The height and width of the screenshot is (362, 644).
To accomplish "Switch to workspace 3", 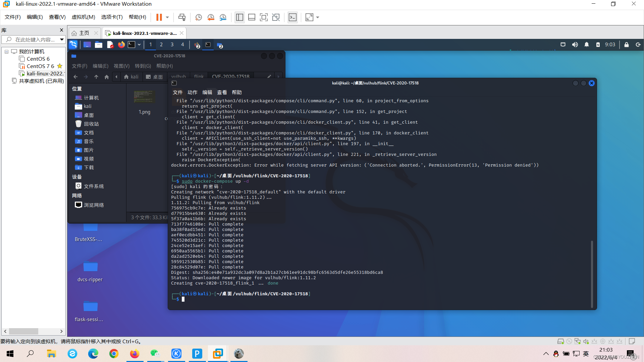I will coord(172,45).
